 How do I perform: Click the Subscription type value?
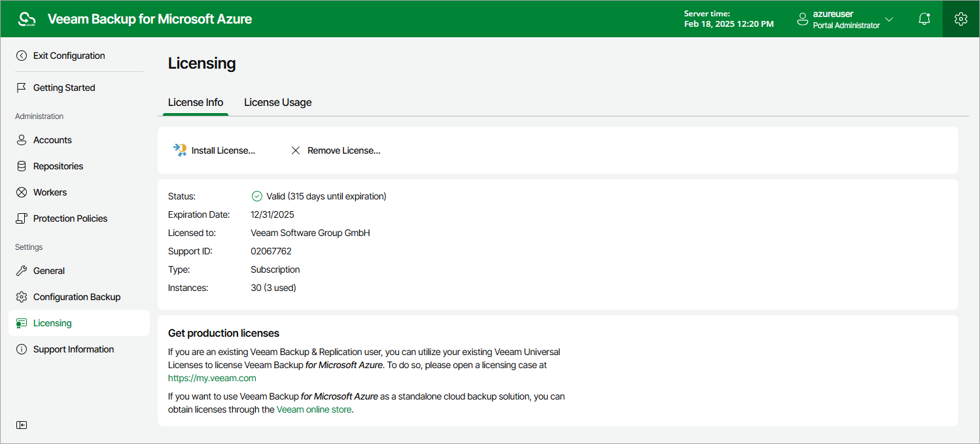click(x=275, y=269)
